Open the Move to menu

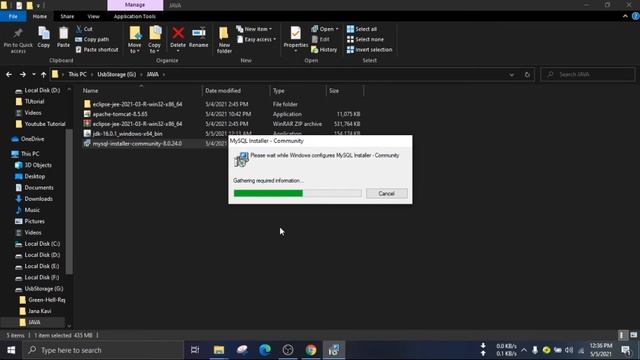pos(134,40)
